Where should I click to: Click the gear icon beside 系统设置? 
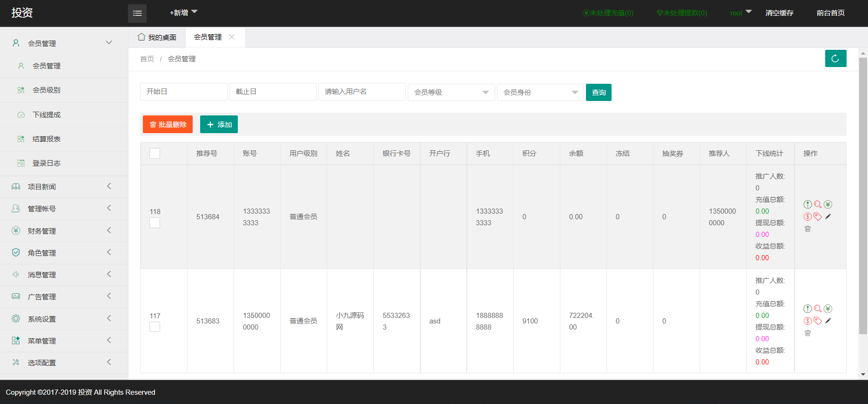tap(16, 319)
